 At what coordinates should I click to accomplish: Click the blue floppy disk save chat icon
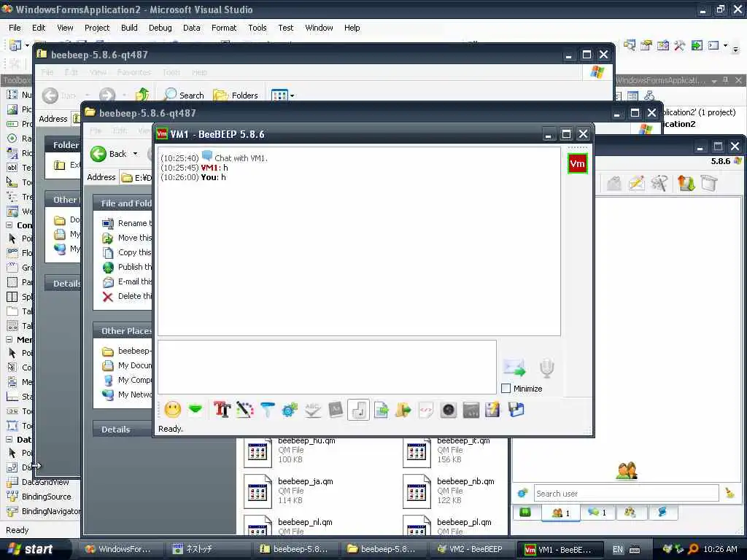[x=516, y=410]
